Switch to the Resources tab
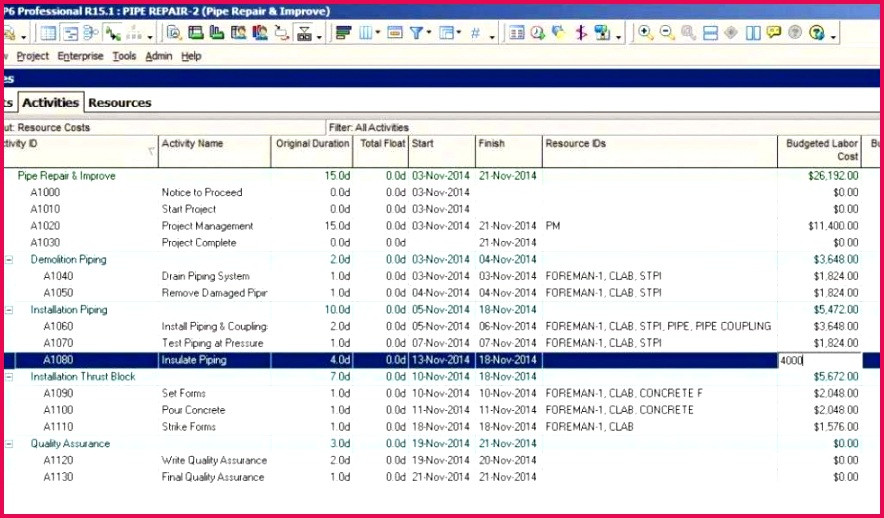The height and width of the screenshot is (518, 884). (x=119, y=102)
